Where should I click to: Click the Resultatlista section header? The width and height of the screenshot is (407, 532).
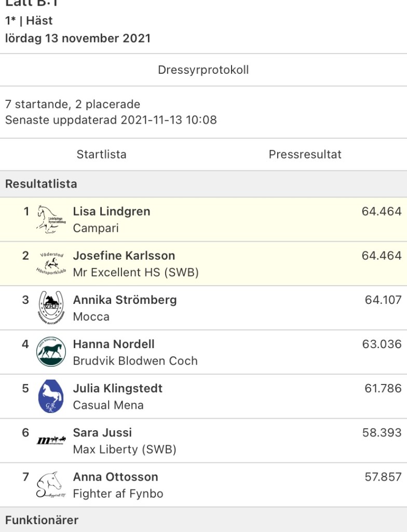click(x=41, y=184)
